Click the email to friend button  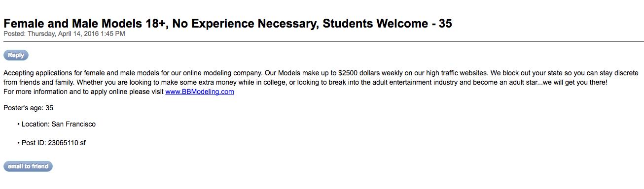[x=28, y=166]
